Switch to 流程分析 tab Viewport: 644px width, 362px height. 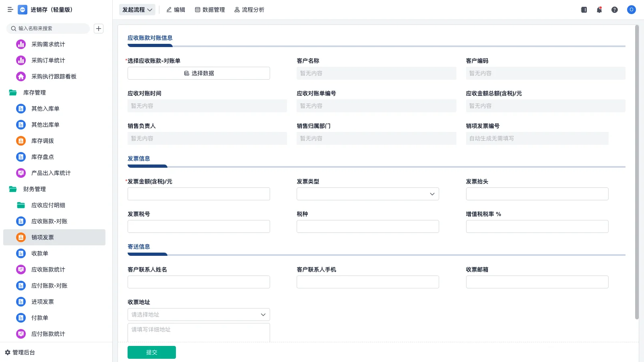(250, 10)
